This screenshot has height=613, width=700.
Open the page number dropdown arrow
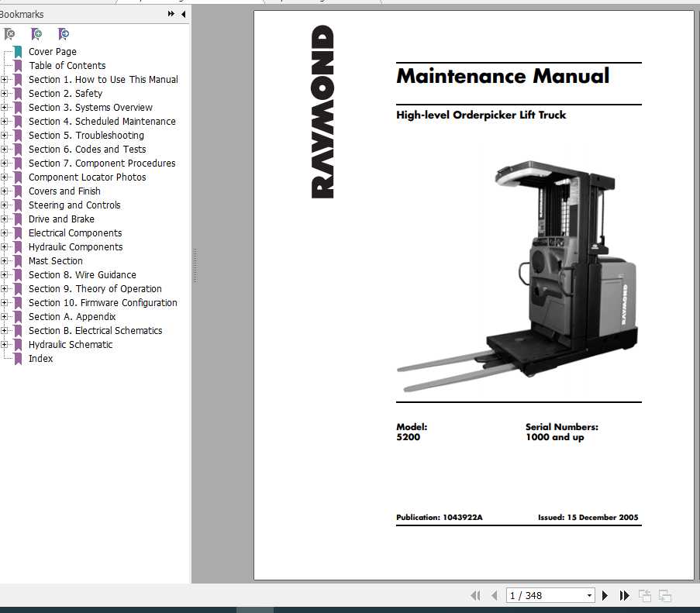(x=589, y=595)
